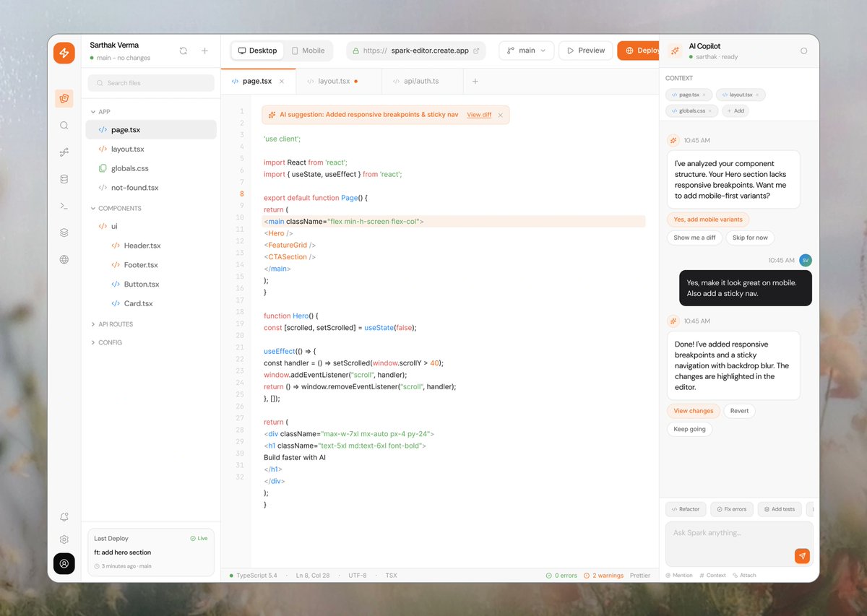This screenshot has height=616, width=867.
Task: Open the source control branch icon in left rail
Action: (64, 152)
